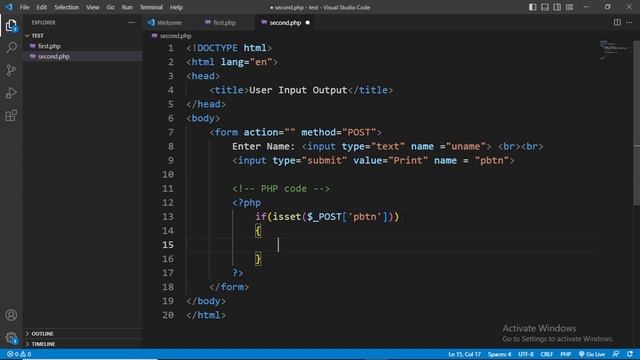Restore down the VS Code window
Image resolution: width=640 pixels, height=360 pixels.
(607, 7)
